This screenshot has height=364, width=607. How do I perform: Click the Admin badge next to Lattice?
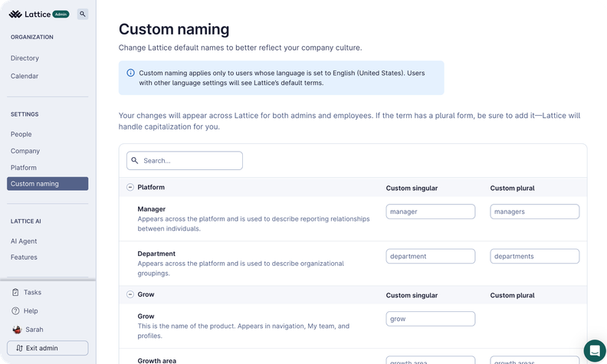pos(61,15)
